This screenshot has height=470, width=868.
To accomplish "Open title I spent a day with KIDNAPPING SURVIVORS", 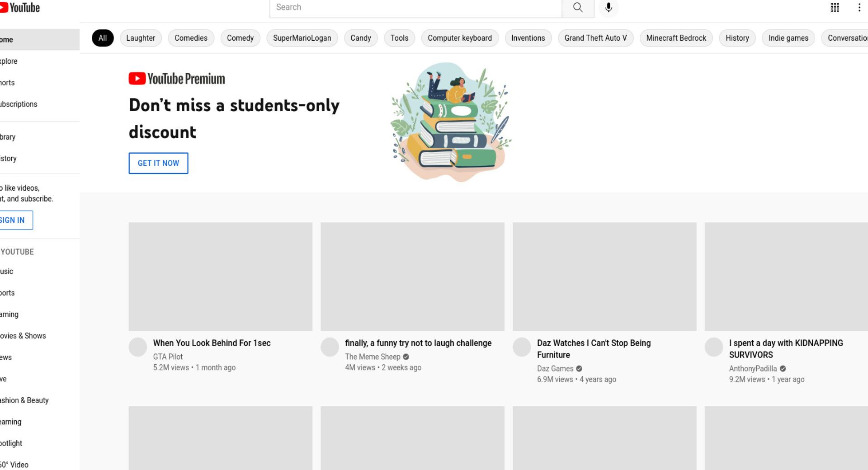I will point(786,349).
